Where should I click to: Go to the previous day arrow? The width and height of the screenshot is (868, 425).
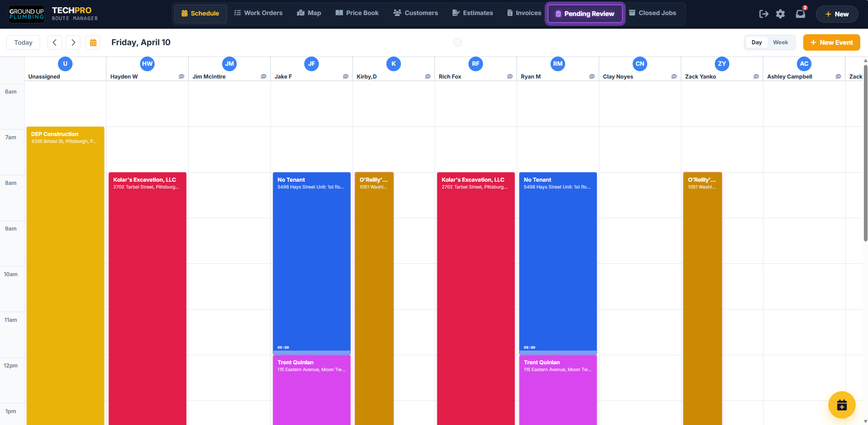55,42
